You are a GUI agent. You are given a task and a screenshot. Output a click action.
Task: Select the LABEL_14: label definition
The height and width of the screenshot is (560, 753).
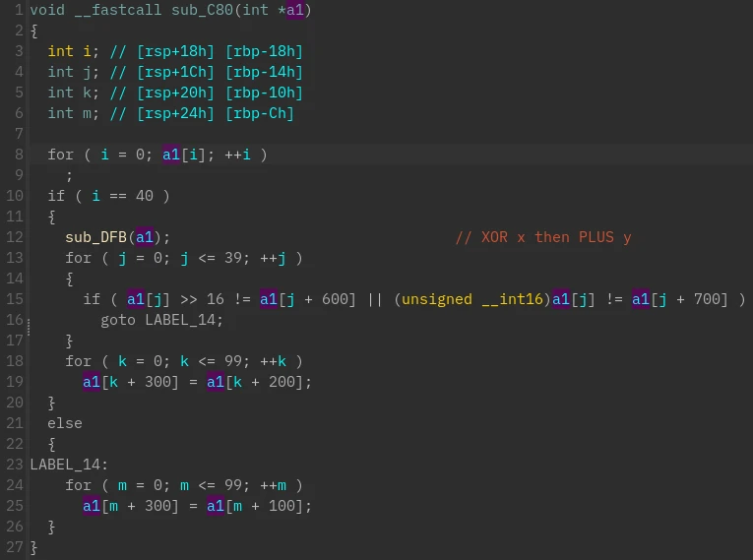(x=68, y=465)
